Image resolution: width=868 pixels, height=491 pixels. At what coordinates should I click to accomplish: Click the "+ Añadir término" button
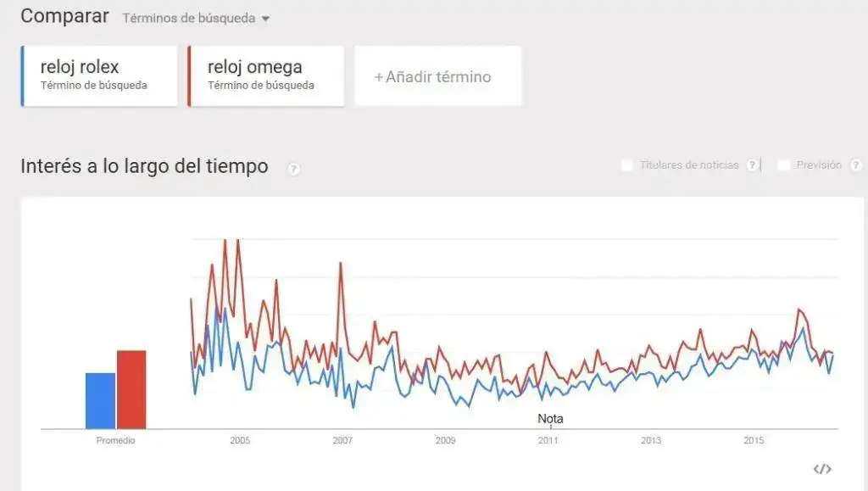(x=437, y=76)
